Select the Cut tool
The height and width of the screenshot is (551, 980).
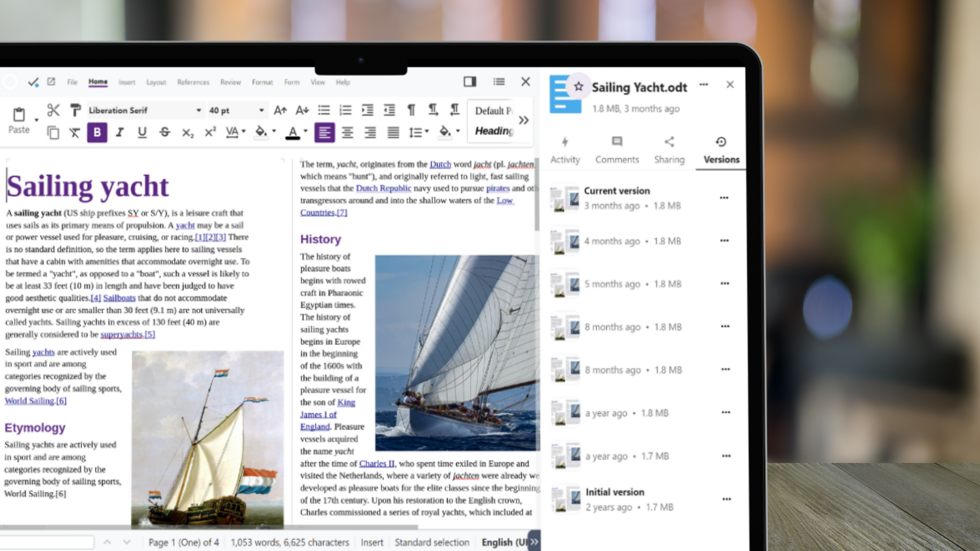53,110
